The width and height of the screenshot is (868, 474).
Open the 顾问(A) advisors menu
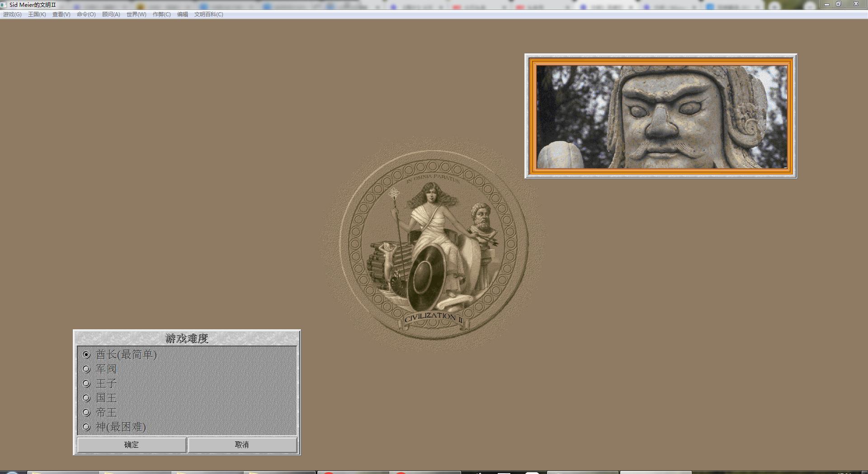111,14
